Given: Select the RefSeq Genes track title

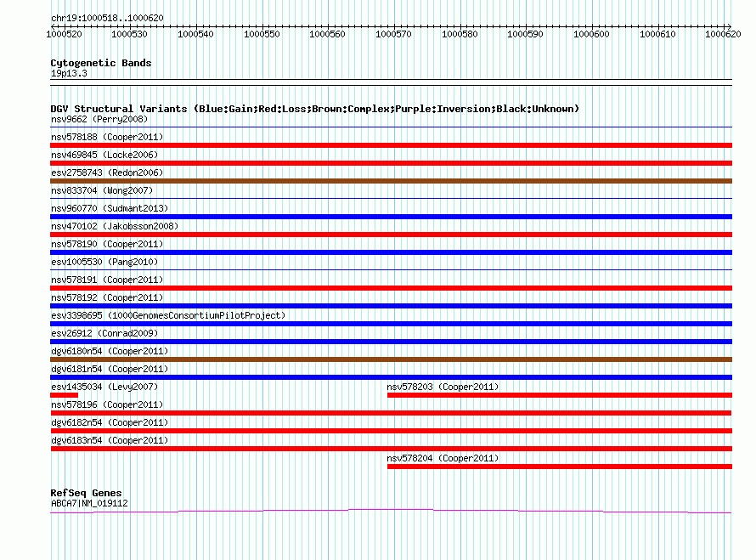Looking at the screenshot, I should (86, 493).
